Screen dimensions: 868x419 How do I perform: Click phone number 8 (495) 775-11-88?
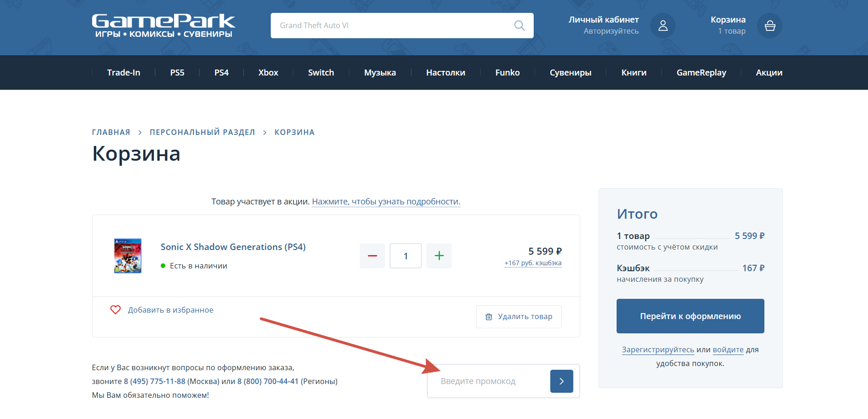click(155, 381)
